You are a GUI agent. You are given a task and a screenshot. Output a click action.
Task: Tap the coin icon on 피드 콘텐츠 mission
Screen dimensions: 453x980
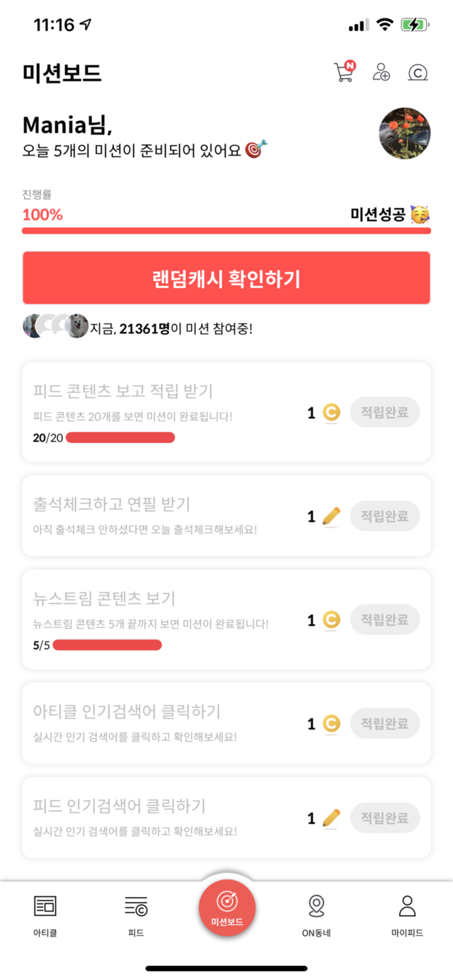pyautogui.click(x=331, y=413)
